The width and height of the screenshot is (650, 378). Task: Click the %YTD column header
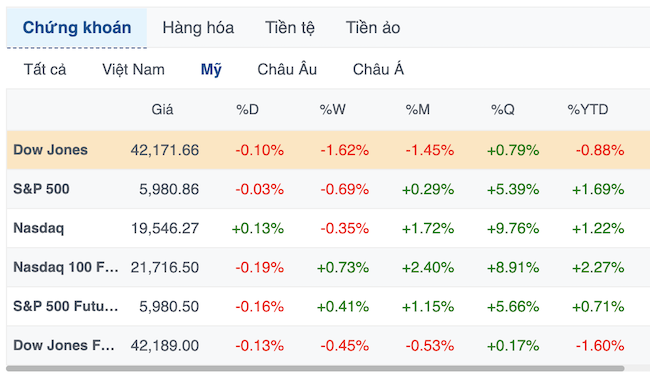pos(588,109)
